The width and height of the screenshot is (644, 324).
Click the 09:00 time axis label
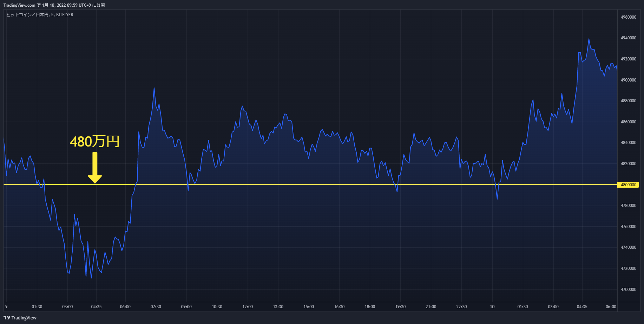pos(186,307)
